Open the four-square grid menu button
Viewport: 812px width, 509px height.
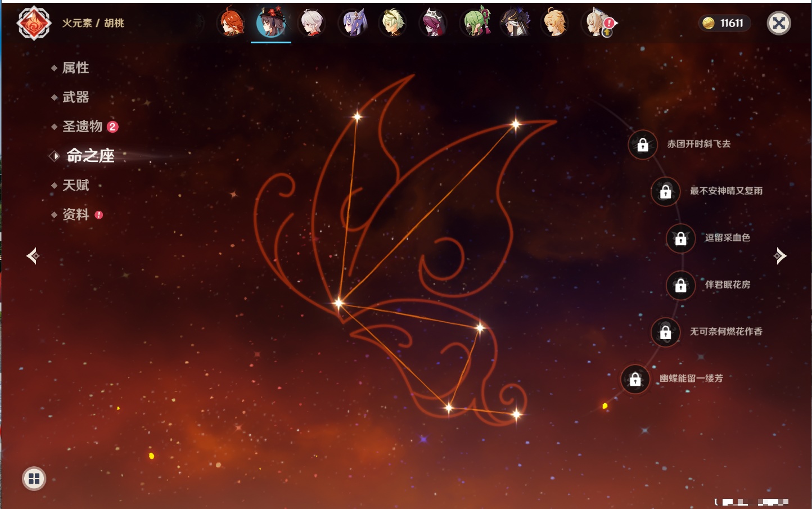(x=34, y=479)
